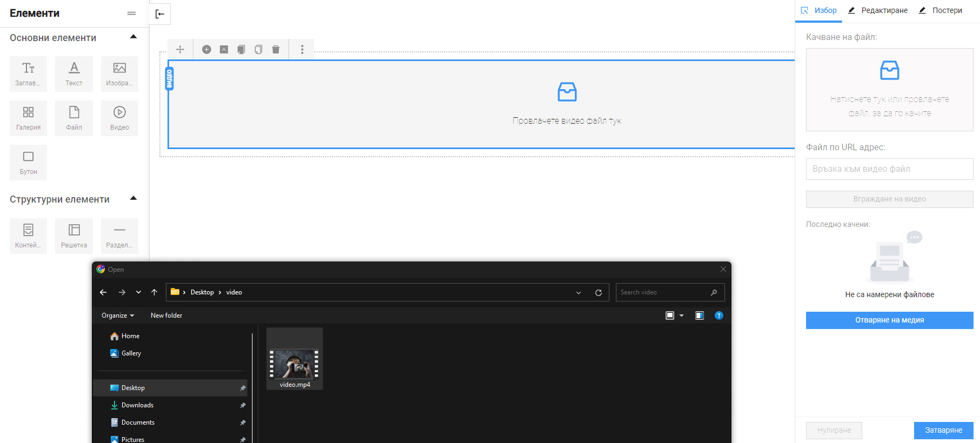Add the Изображение image element
980x443 pixels.
(119, 74)
